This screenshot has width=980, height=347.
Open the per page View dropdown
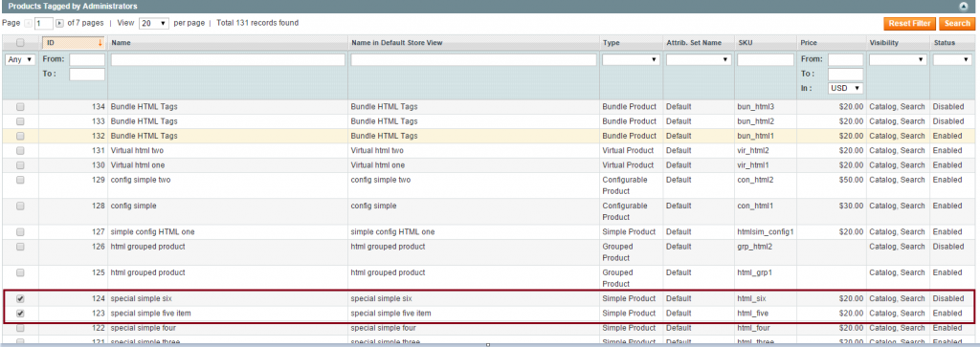[x=154, y=23]
